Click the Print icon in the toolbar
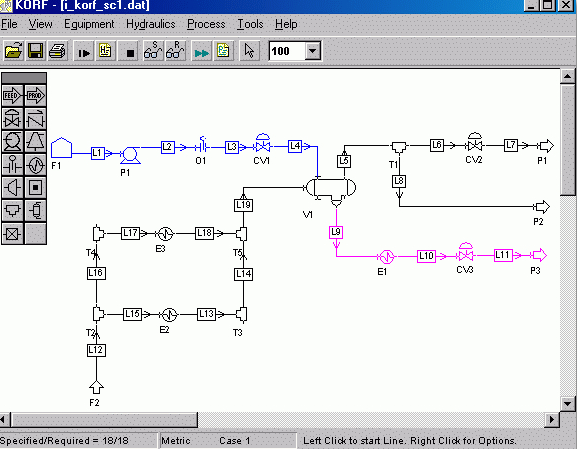577x449 pixels. point(58,51)
